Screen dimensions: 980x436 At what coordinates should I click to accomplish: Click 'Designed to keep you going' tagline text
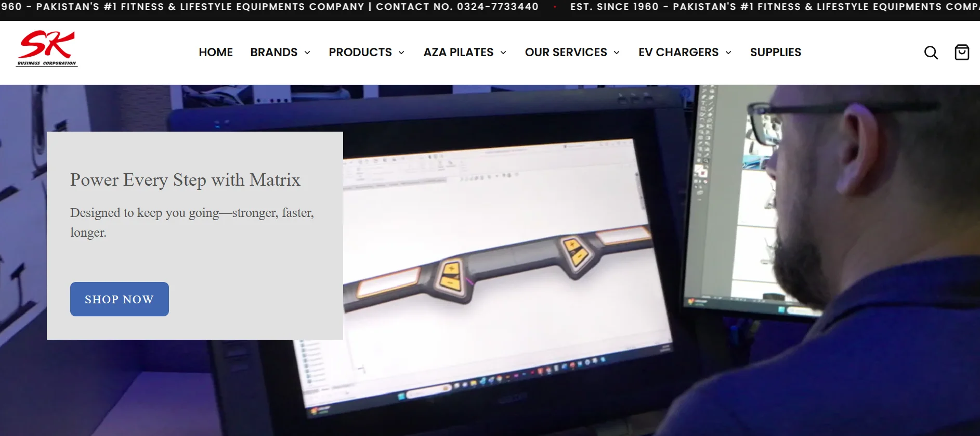[x=192, y=222]
